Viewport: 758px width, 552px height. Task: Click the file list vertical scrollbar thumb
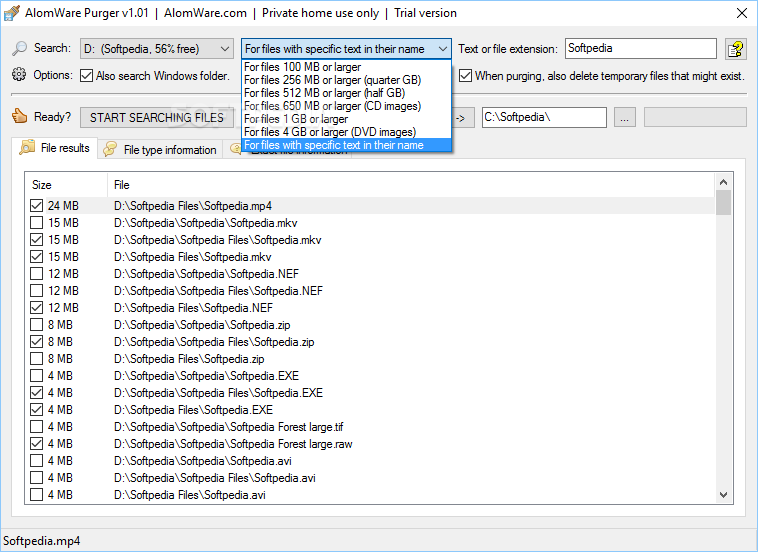(723, 203)
